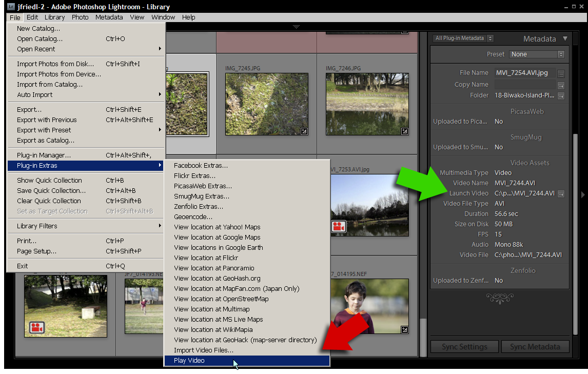Viewport: 588px width, 374px height.
Task: Open the Edit menu
Action: [32, 17]
